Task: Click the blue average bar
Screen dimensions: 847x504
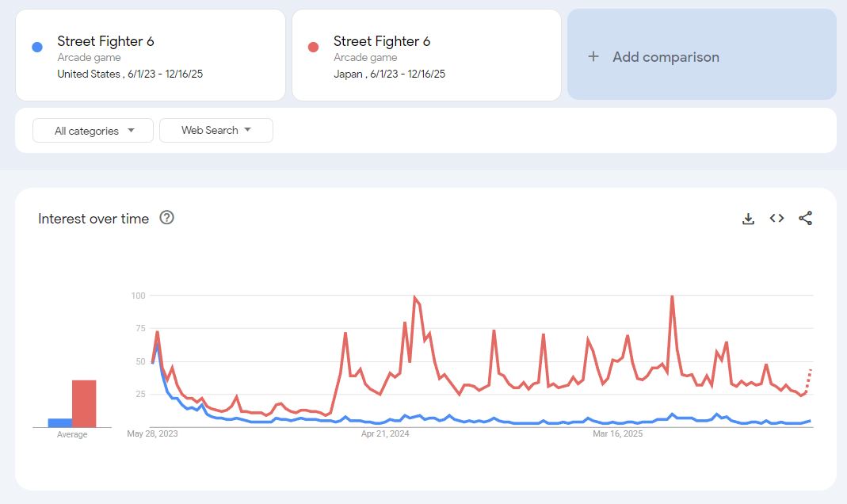Action: 60,423
